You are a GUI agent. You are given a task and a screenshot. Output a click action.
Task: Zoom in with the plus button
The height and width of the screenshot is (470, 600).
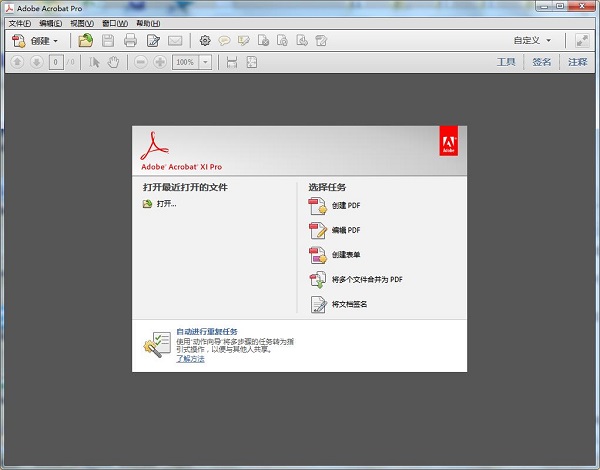click(160, 62)
